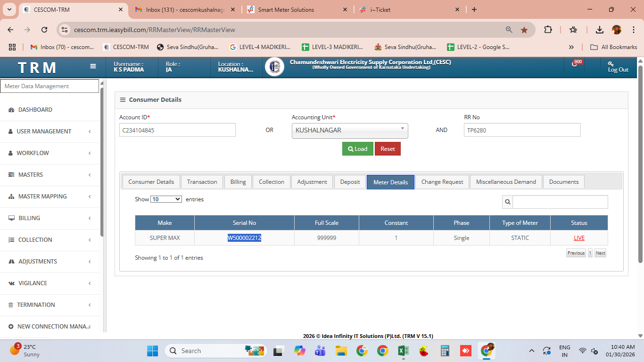Click the magnifier icon beside table search box
This screenshot has height=362, width=644.
(507, 202)
